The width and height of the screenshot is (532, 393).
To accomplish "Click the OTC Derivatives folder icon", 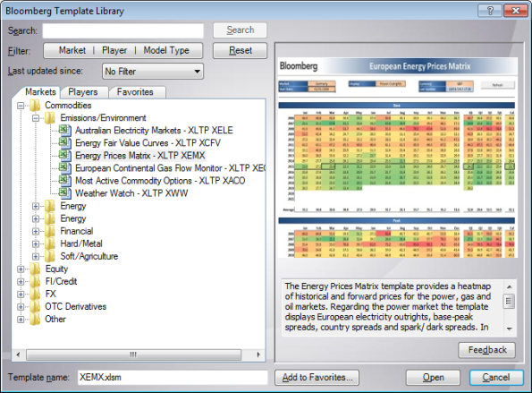I will (35, 306).
